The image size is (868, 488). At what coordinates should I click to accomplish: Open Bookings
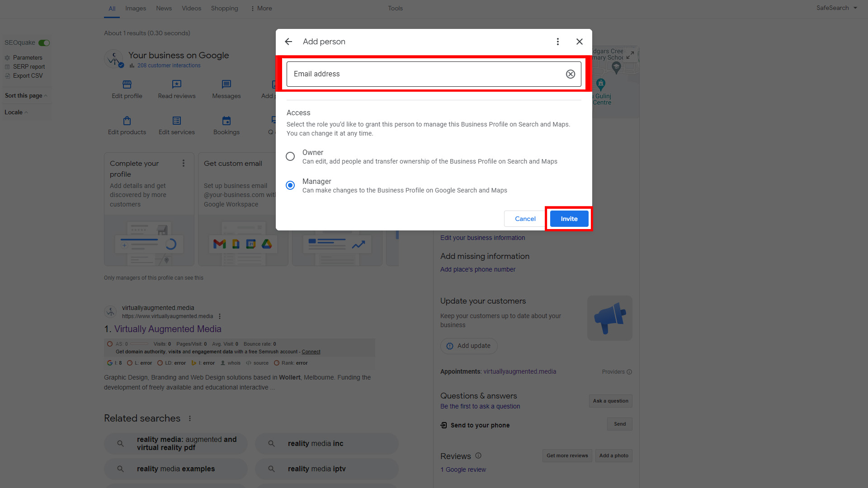point(226,126)
